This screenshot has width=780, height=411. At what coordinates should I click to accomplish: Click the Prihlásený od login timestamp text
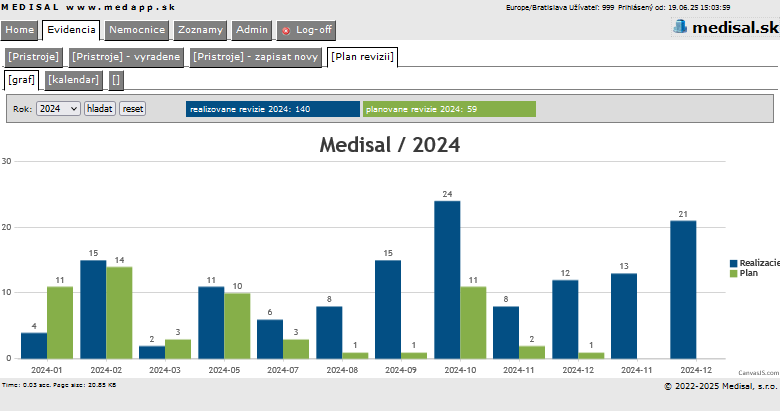[674, 7]
